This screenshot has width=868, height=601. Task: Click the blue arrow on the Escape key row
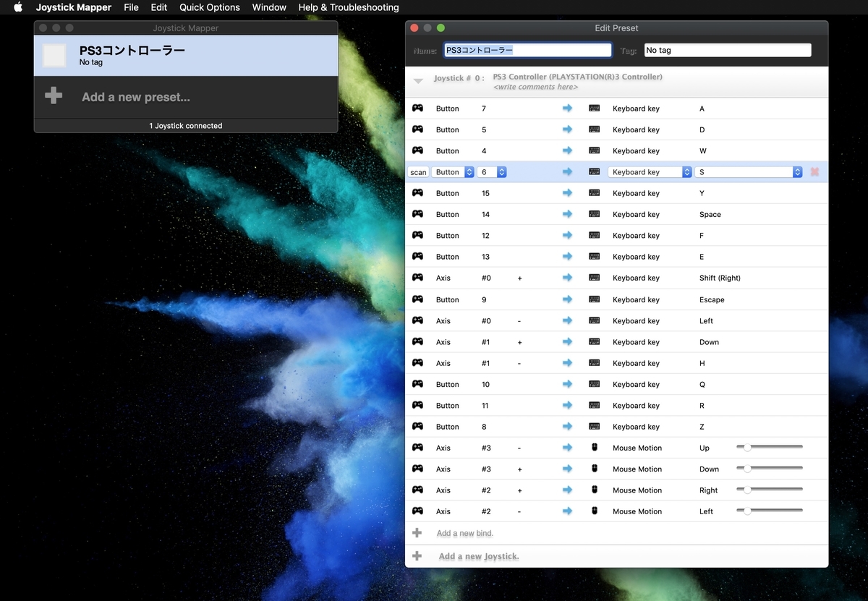click(x=567, y=299)
